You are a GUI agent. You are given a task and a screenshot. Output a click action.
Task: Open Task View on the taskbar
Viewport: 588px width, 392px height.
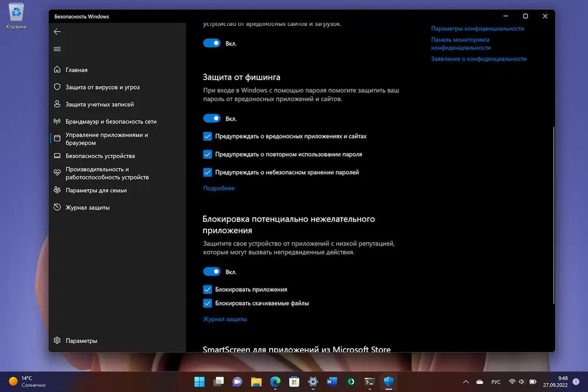point(218,382)
